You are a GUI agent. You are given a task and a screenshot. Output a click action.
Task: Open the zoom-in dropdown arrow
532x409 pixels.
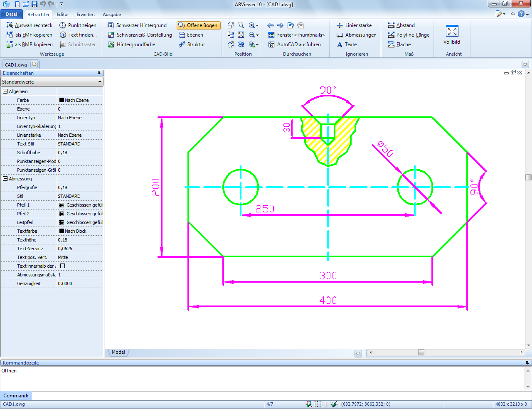click(257, 26)
